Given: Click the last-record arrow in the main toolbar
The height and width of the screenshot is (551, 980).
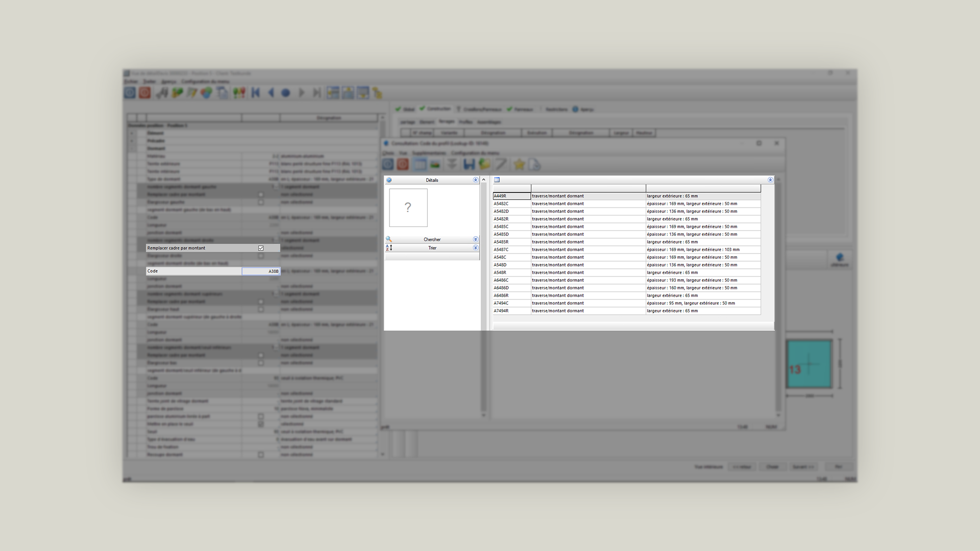Looking at the screenshot, I should [x=317, y=93].
